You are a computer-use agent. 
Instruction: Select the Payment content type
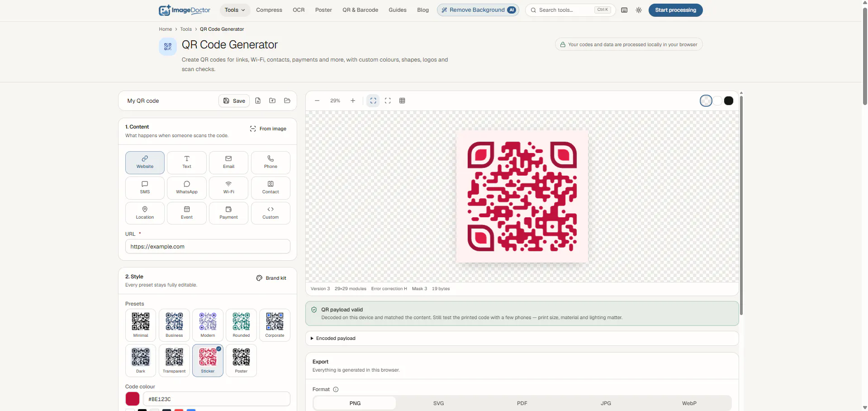coord(228,213)
